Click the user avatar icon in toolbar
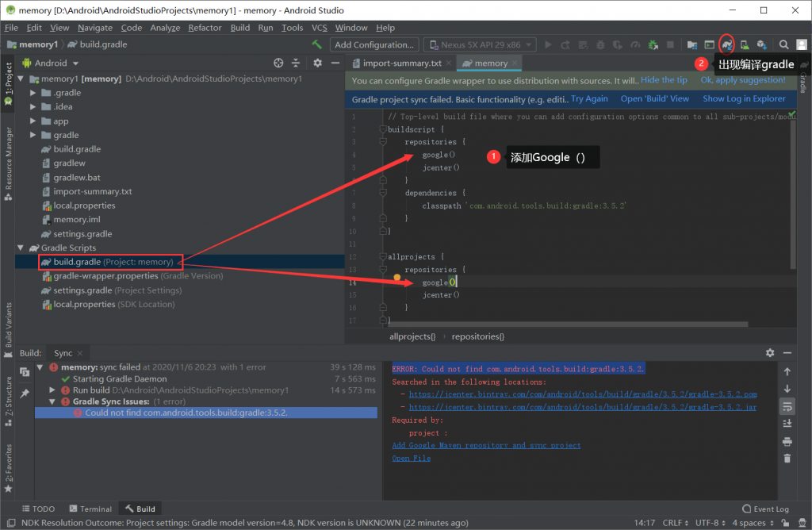812x530 pixels. pyautogui.click(x=802, y=44)
